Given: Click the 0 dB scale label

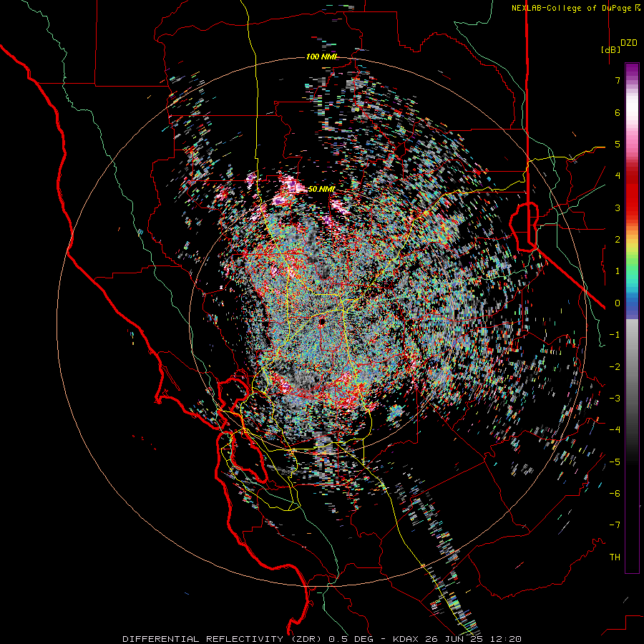Looking at the screenshot, I should 618,303.
